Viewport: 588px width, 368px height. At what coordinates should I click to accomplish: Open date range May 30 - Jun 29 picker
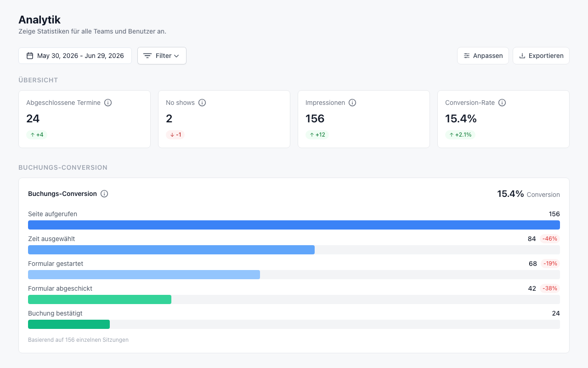tap(75, 56)
